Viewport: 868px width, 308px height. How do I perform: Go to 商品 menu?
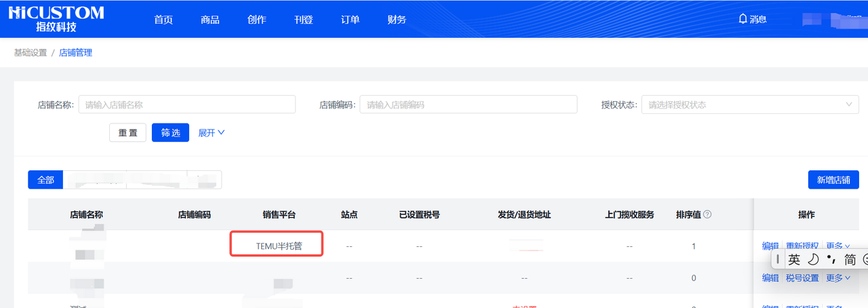click(210, 20)
